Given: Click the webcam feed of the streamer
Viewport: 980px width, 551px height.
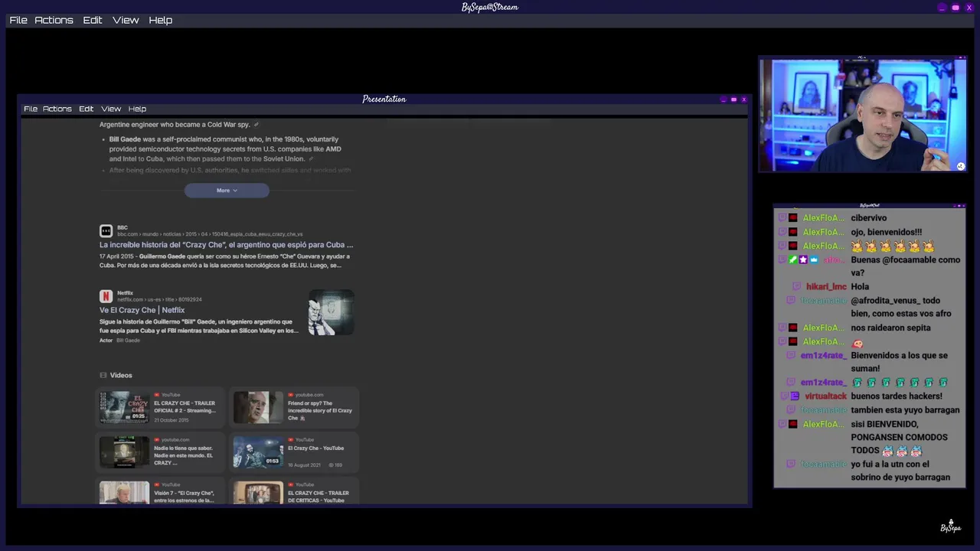Looking at the screenshot, I should coord(863,115).
